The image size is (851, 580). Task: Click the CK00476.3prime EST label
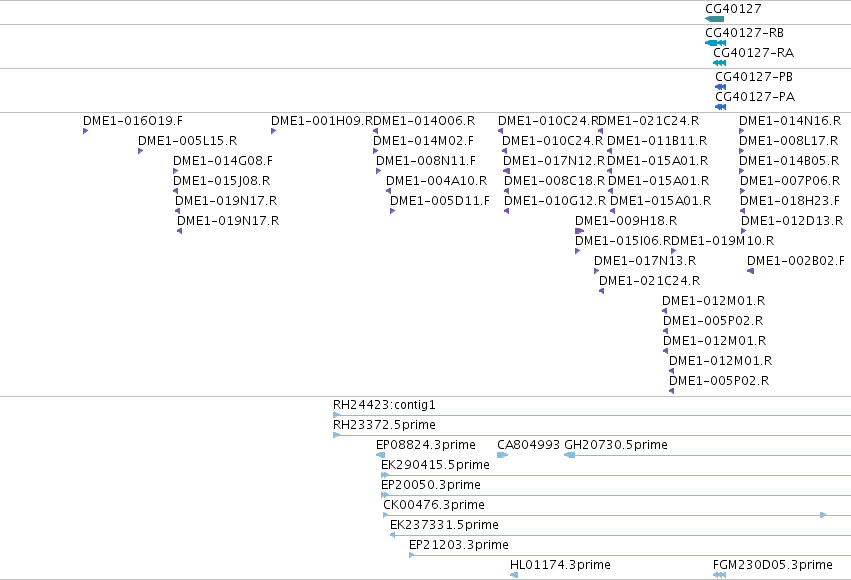434,505
